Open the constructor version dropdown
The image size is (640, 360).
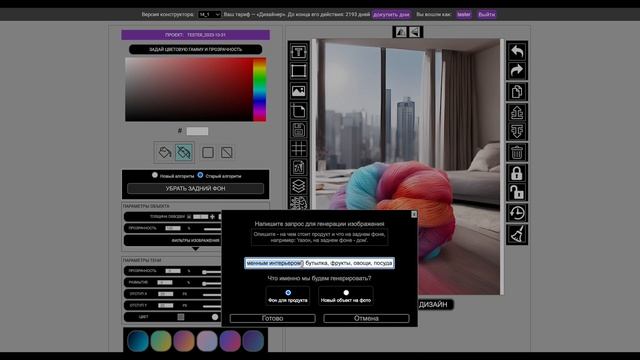pos(209,14)
